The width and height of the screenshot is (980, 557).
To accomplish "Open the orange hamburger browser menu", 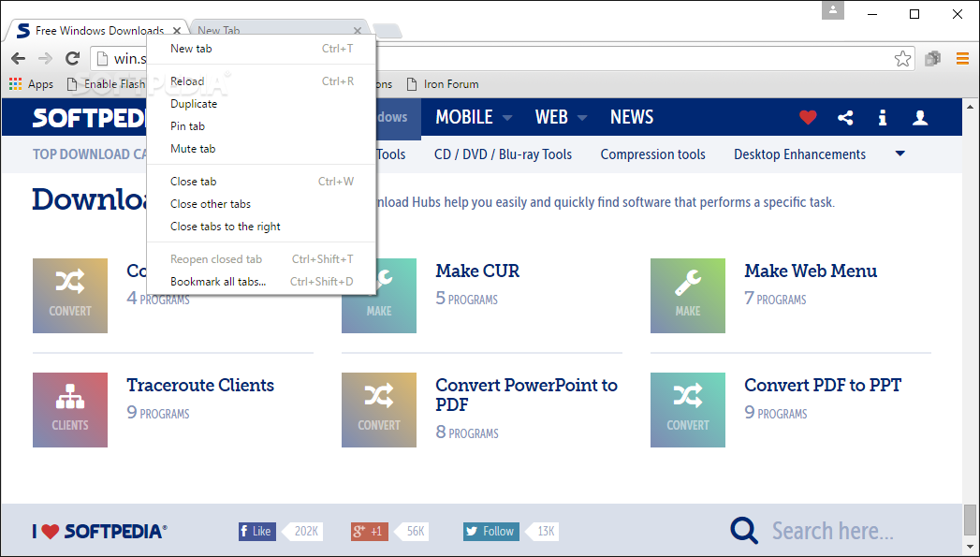I will 962,58.
